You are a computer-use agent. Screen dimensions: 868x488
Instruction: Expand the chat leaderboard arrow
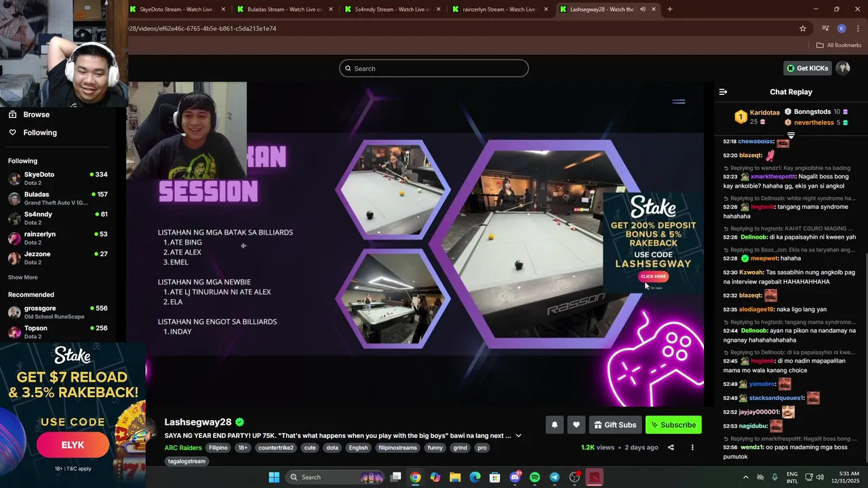(791, 136)
